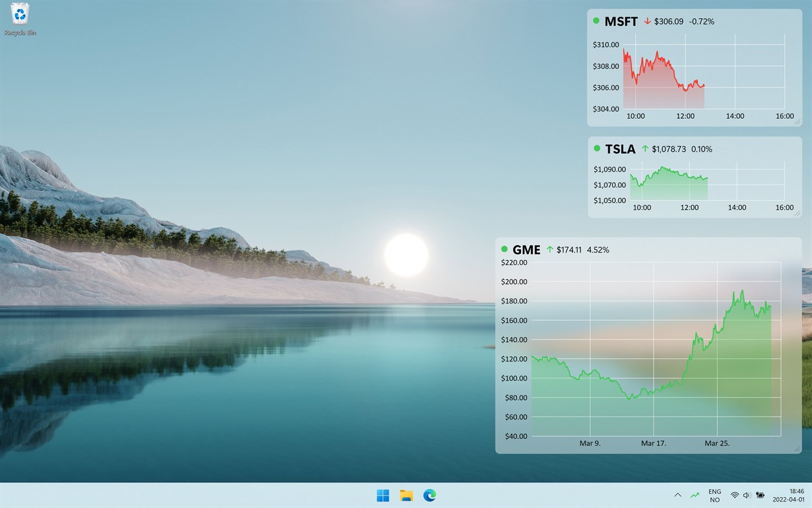Open the Start menu
This screenshot has height=508, width=812.
(383, 495)
